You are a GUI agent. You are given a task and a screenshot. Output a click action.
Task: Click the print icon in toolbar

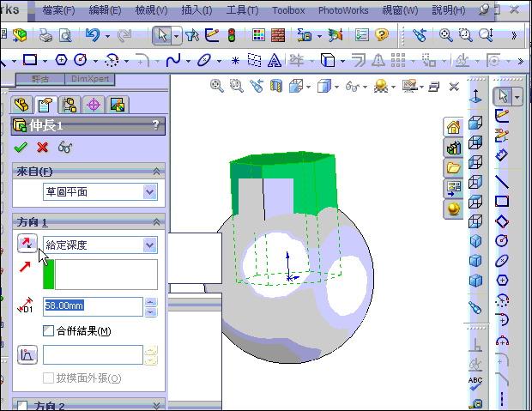click(45, 35)
